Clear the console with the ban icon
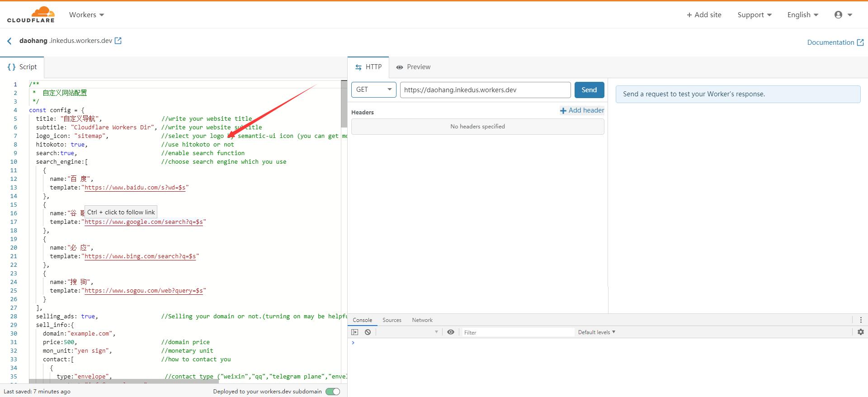This screenshot has width=868, height=397. pos(368,332)
